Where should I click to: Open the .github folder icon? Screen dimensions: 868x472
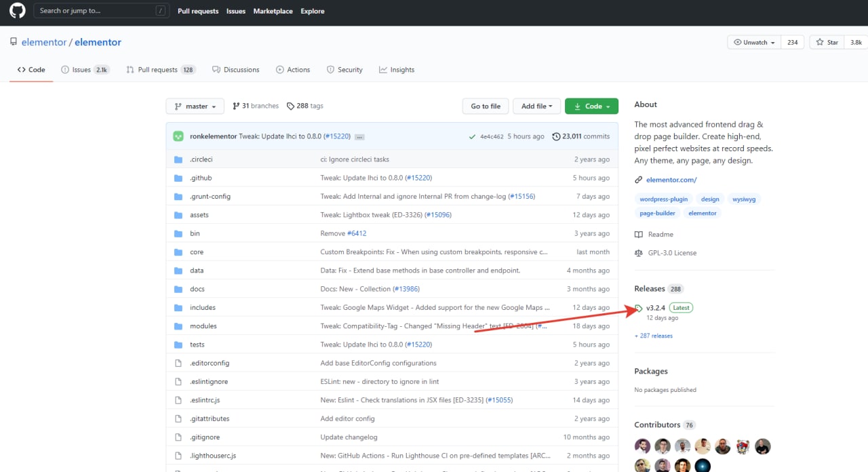(178, 178)
